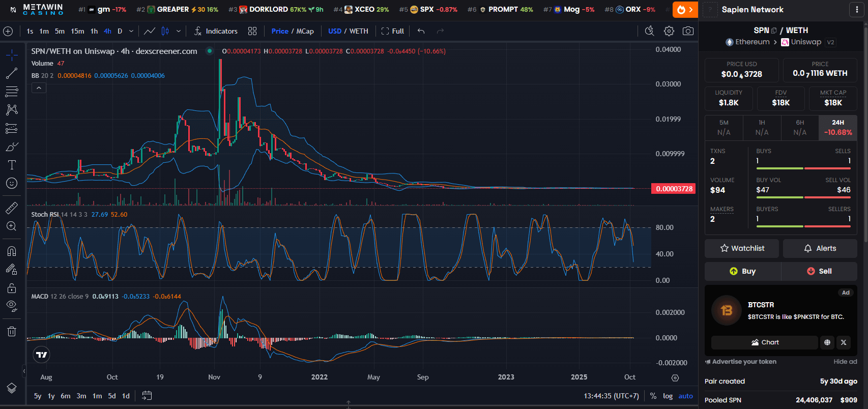This screenshot has height=409, width=868.
Task: Toggle auto scale mode
Action: pyautogui.click(x=685, y=396)
